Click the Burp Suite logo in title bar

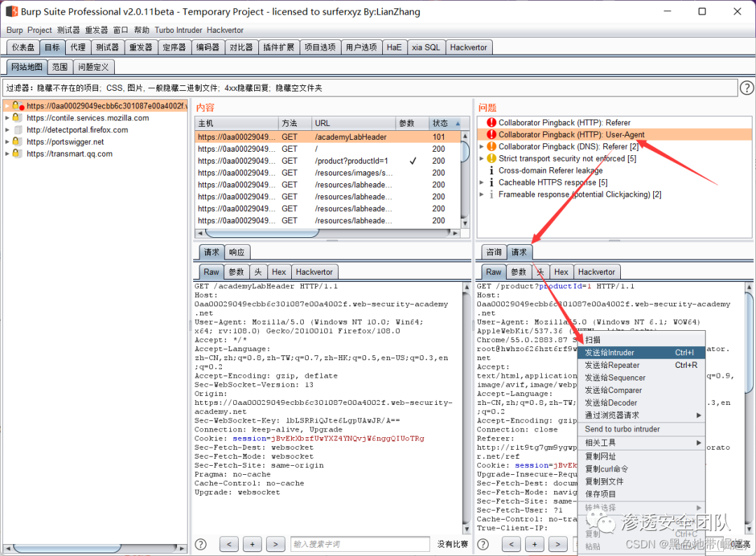pos(12,11)
